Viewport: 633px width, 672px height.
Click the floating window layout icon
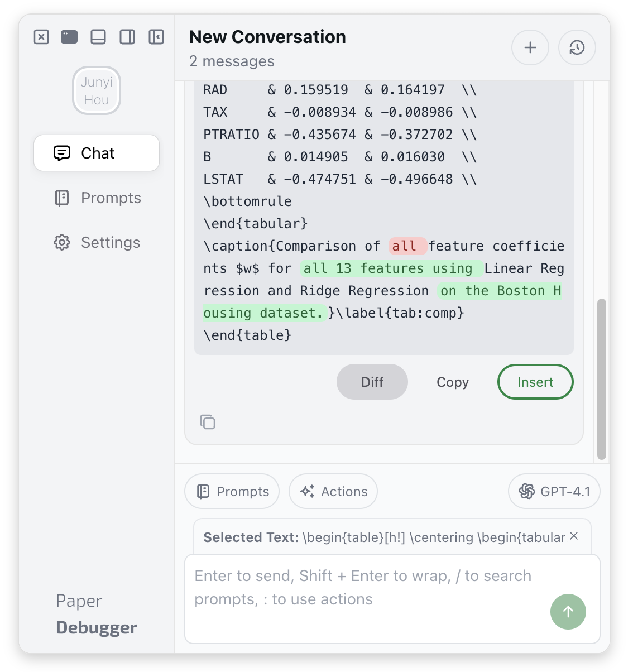pyautogui.click(x=69, y=37)
